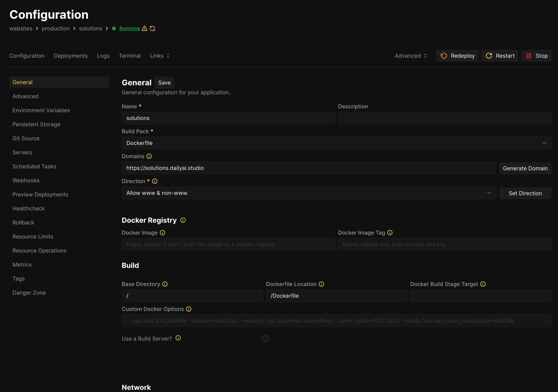Click the Running status link
The height and width of the screenshot is (392, 558).
pyautogui.click(x=129, y=28)
